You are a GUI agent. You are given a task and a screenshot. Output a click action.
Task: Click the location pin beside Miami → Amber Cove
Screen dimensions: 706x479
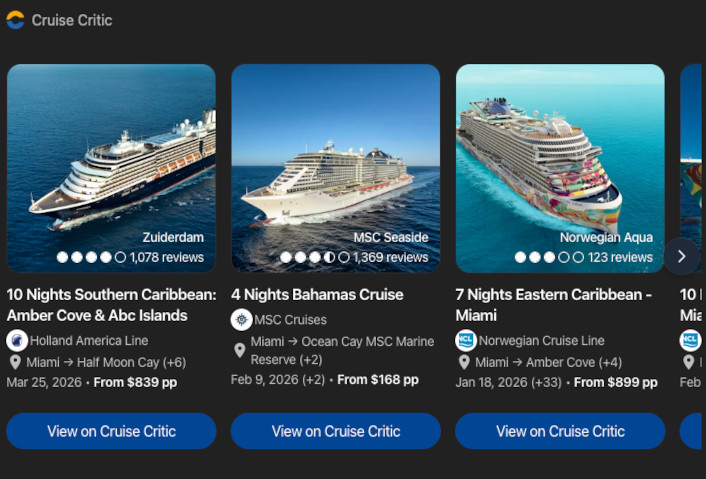[465, 362]
